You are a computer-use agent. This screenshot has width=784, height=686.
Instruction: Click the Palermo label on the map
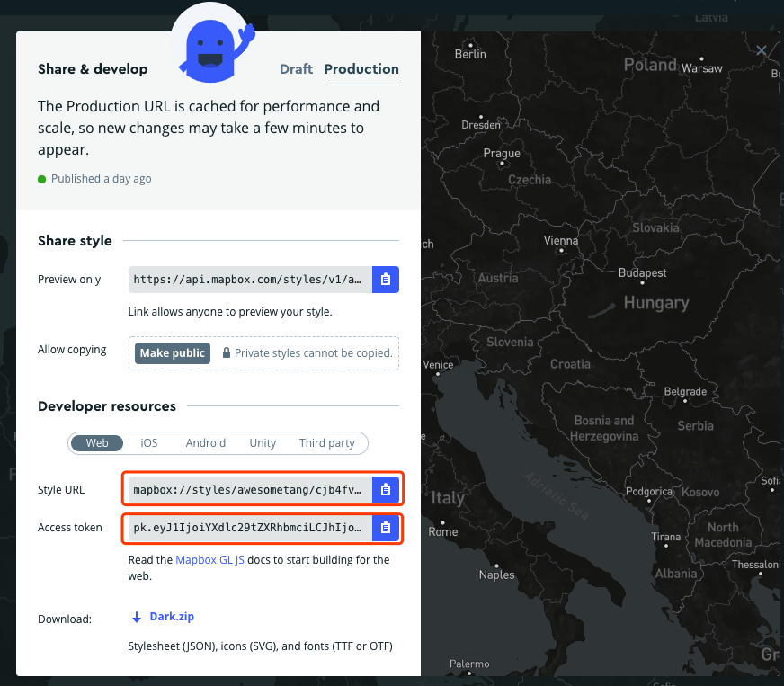469,664
